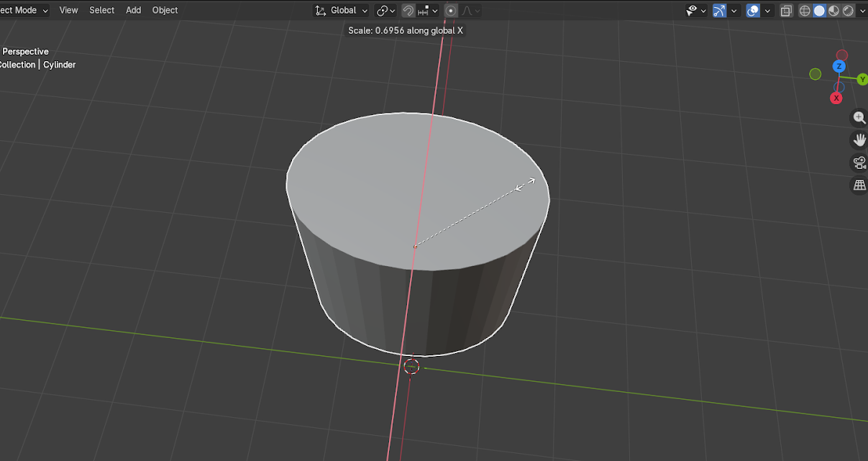Open the viewport overlays dropdown arrow
868x461 pixels.
tap(768, 11)
